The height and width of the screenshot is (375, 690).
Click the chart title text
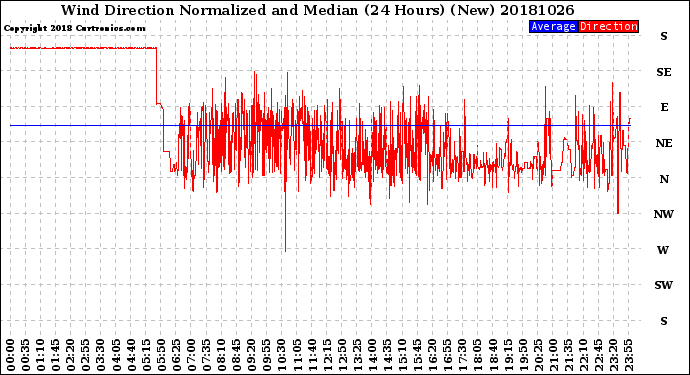click(317, 10)
